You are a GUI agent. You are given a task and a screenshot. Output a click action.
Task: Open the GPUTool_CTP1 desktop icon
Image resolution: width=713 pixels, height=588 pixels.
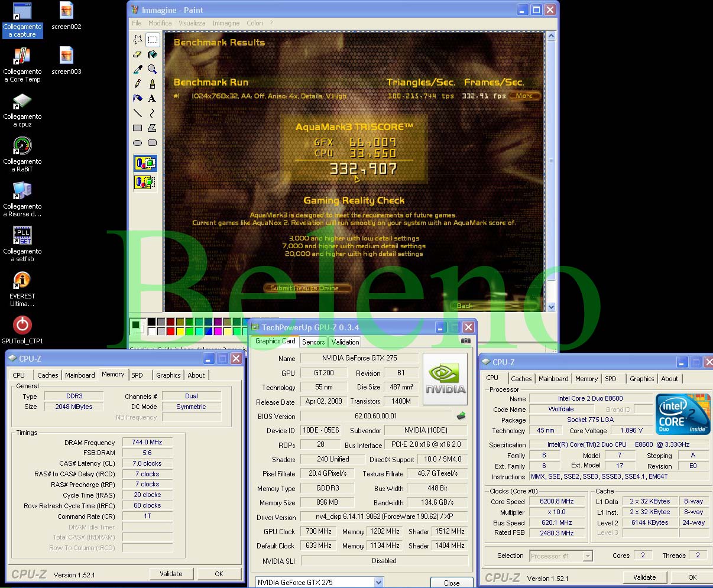(x=22, y=330)
